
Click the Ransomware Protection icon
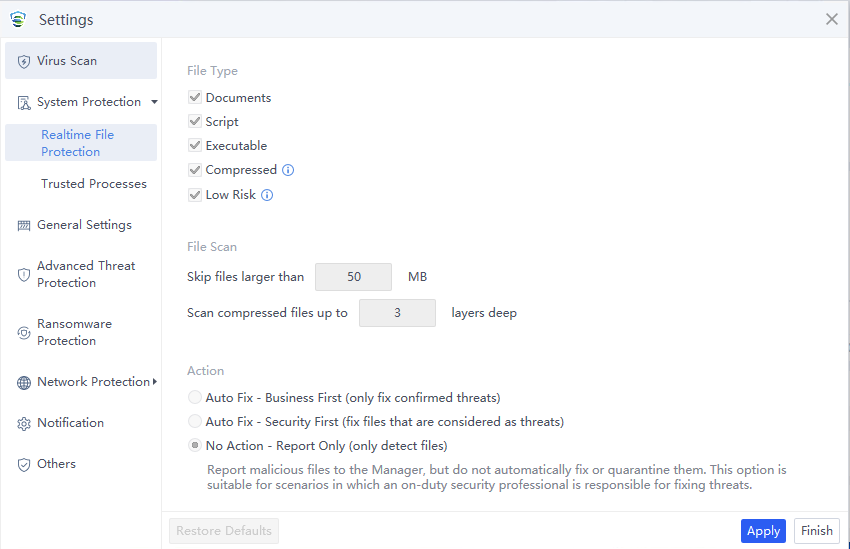(24, 332)
